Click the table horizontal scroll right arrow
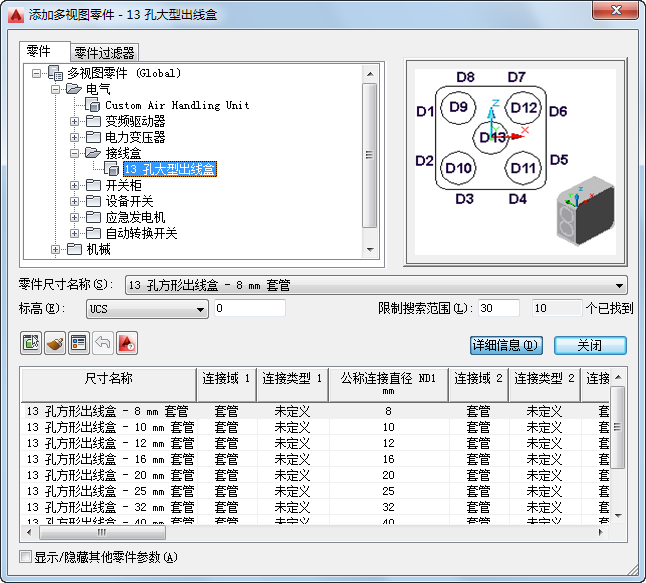 click(x=601, y=532)
